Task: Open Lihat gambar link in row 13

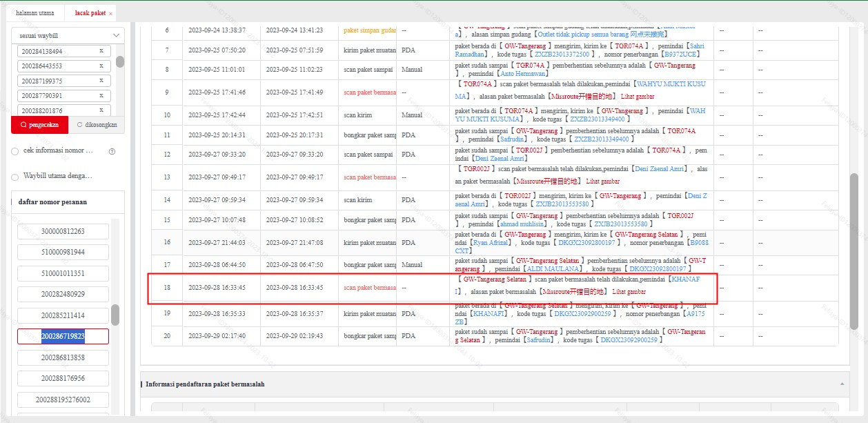Action: pyautogui.click(x=602, y=181)
